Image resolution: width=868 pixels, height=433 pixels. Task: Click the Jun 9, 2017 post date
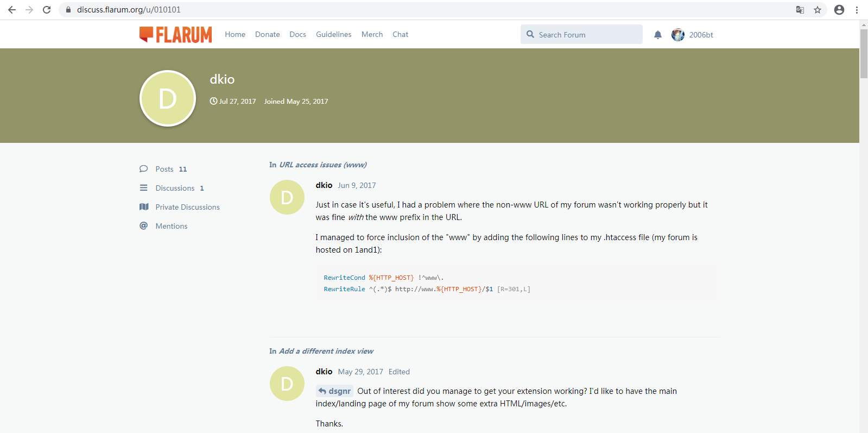[x=357, y=185]
